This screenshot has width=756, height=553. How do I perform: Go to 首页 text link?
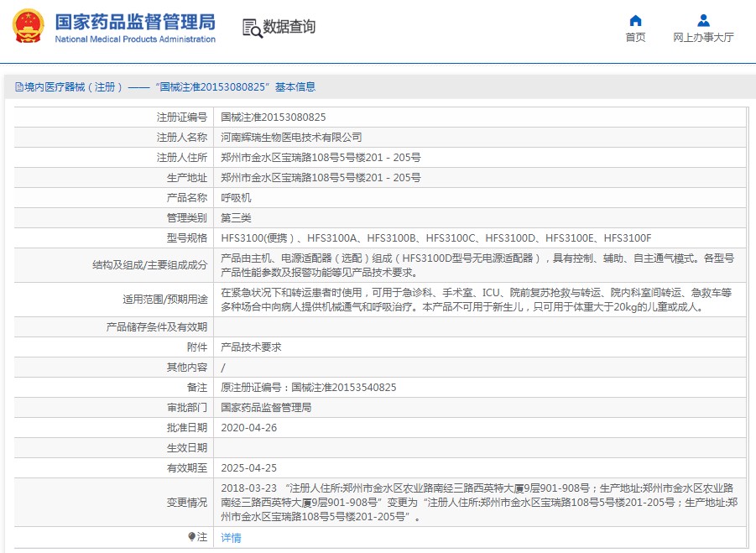pos(635,37)
